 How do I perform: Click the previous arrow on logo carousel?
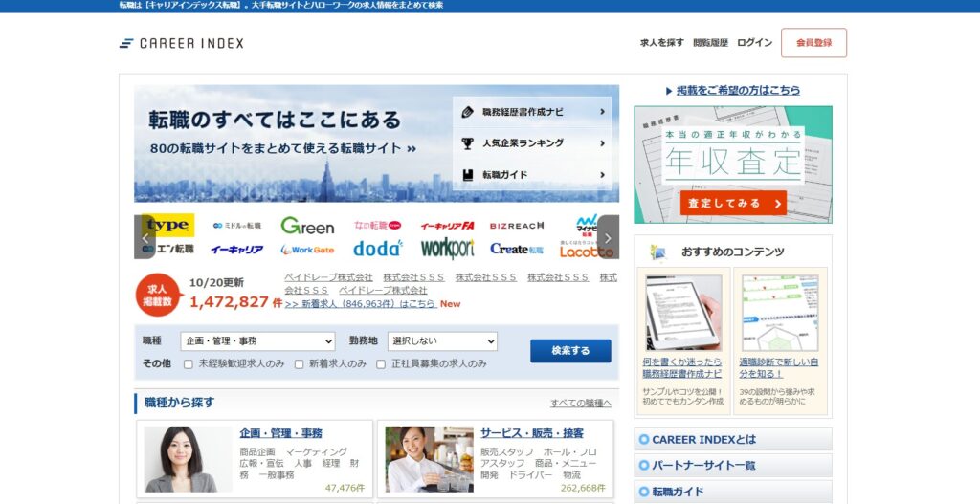[x=145, y=237]
